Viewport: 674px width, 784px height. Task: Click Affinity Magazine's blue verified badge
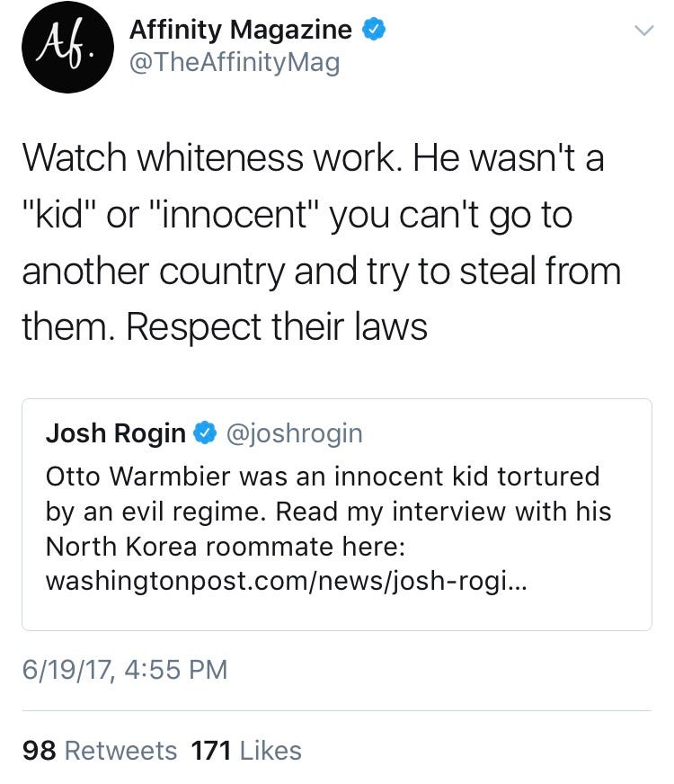pyautogui.click(x=375, y=30)
